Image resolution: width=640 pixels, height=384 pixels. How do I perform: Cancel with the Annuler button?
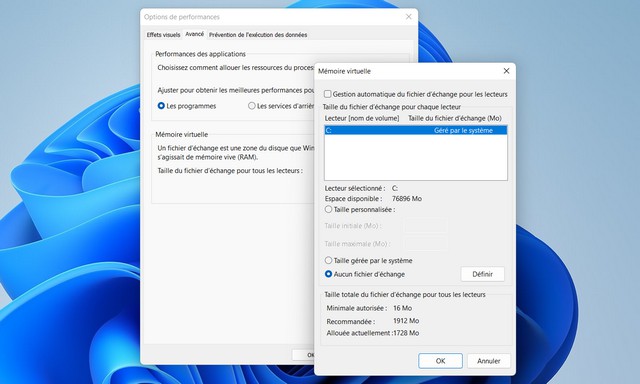pyautogui.click(x=489, y=361)
